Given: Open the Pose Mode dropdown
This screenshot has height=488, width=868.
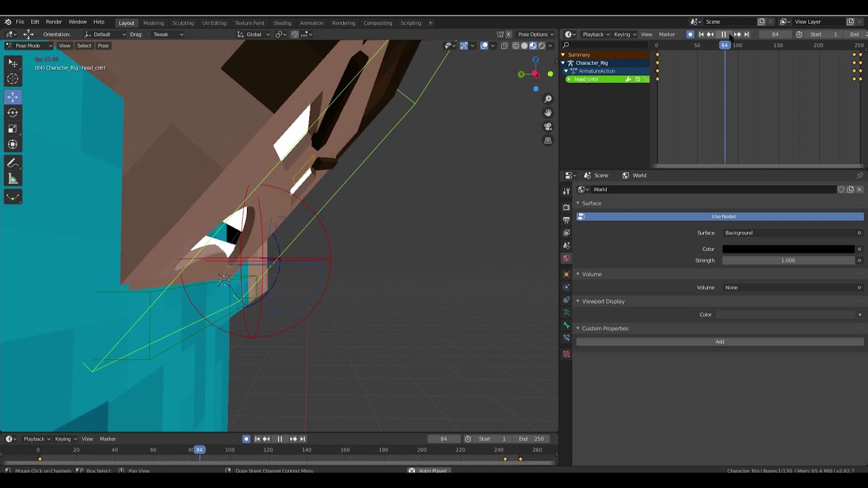Looking at the screenshot, I should [28, 45].
